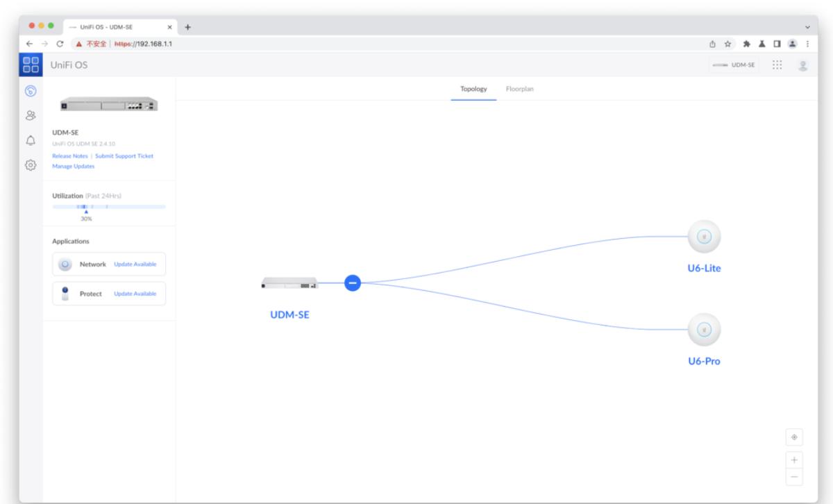Image resolution: width=833 pixels, height=504 pixels.
Task: Click the UDM-SE label in the topology
Action: pyautogui.click(x=289, y=314)
